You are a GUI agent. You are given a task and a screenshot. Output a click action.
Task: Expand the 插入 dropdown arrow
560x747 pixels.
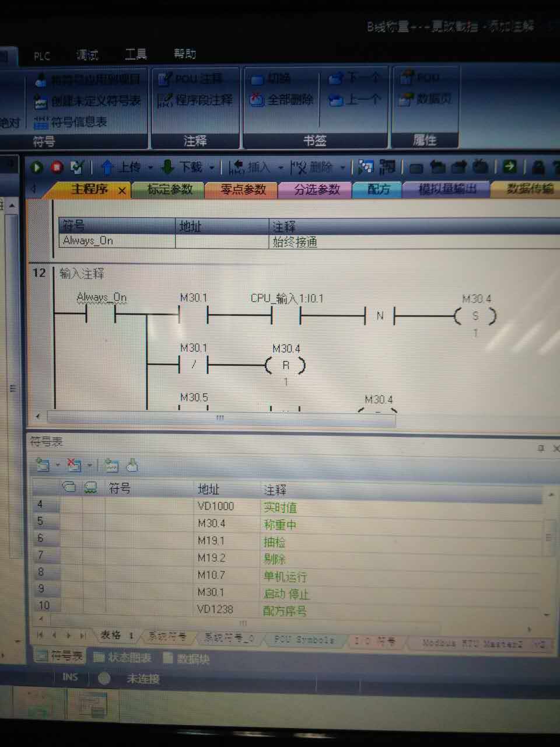[x=281, y=168]
